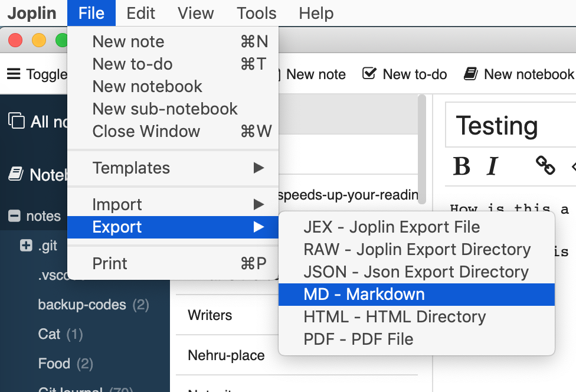Click the note list scrollbar
This screenshot has width=576, height=392.
coord(421,148)
